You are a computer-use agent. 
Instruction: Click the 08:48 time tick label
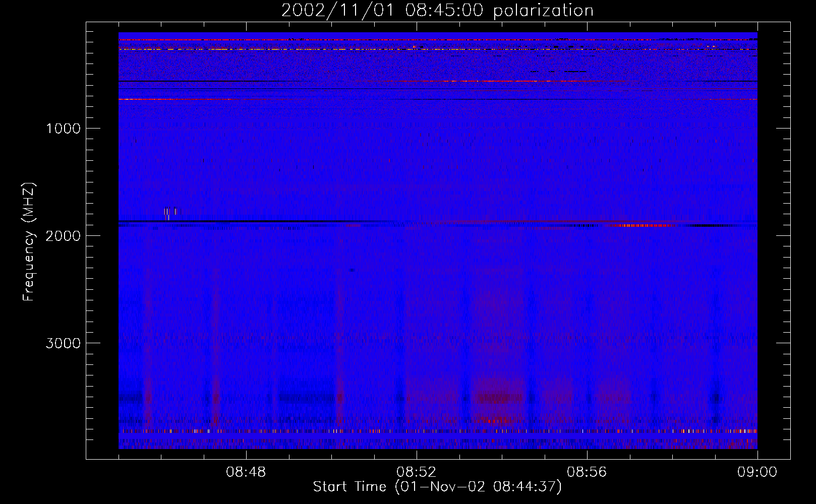246,472
